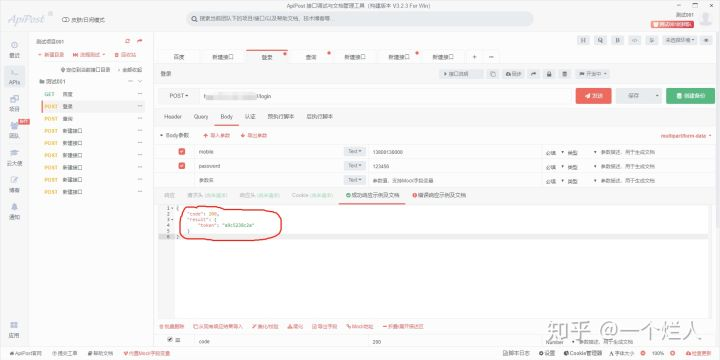Click the plus icon to add a tab
Viewport: 720px width, 360px height.
475,57
